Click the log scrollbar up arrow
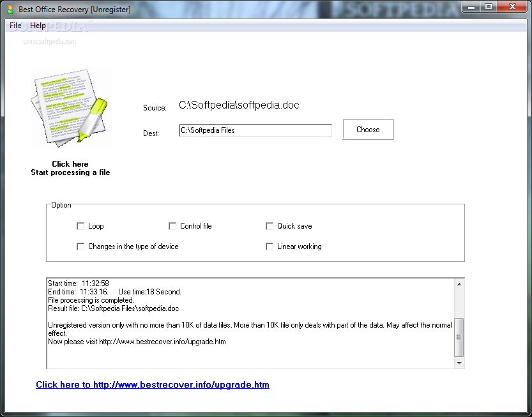532x417 pixels. coord(459,284)
